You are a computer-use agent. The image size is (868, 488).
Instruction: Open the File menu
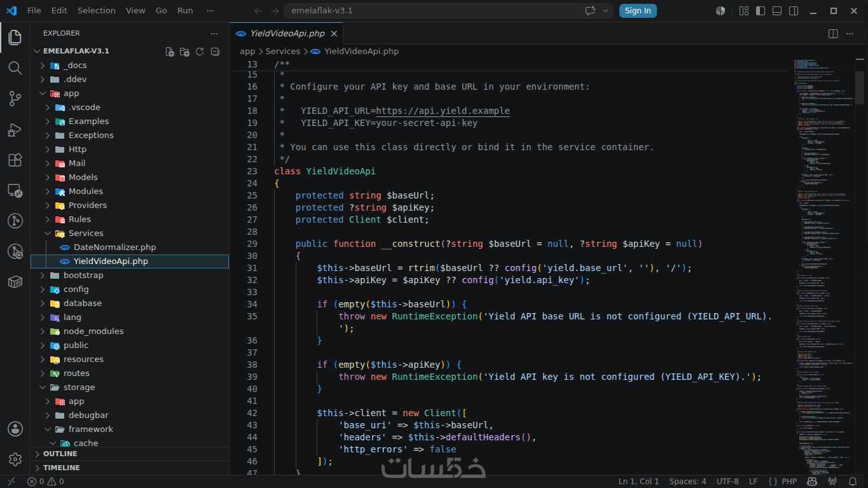tap(34, 10)
